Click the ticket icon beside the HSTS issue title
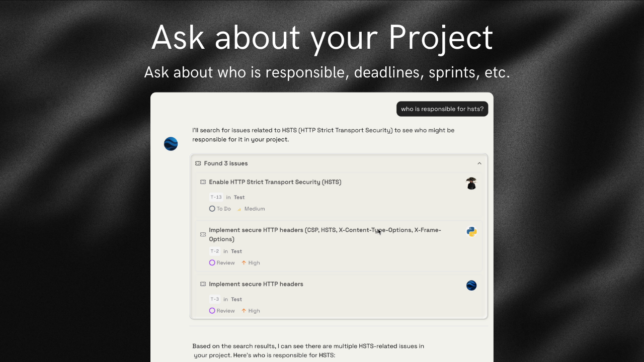Image resolution: width=644 pixels, height=362 pixels. click(x=203, y=182)
